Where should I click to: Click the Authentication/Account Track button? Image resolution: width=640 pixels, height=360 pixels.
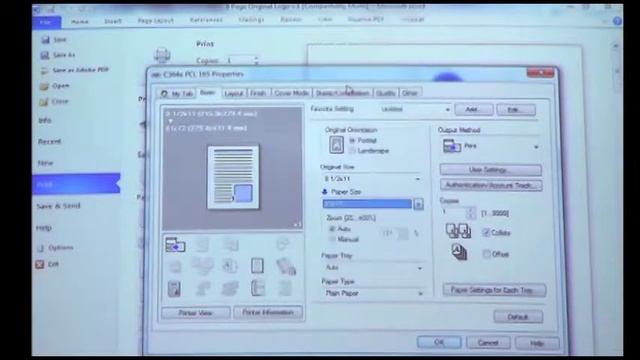[491, 185]
